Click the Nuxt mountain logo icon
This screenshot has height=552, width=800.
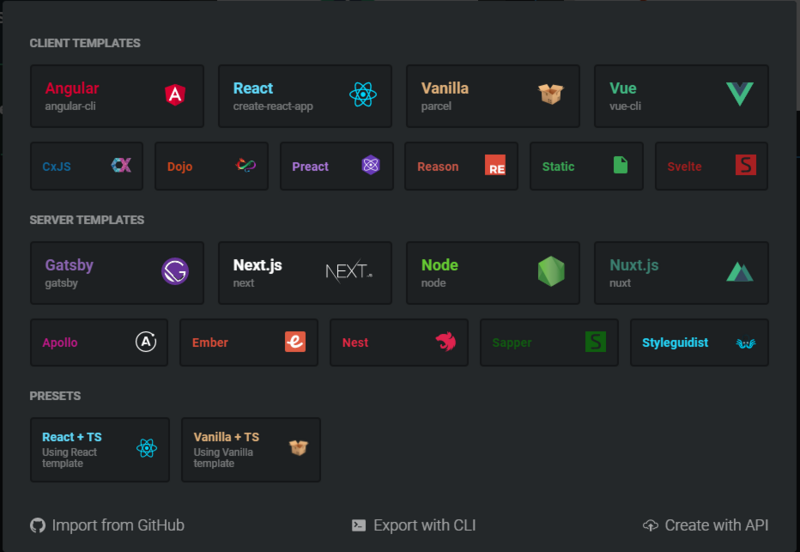coord(740,272)
